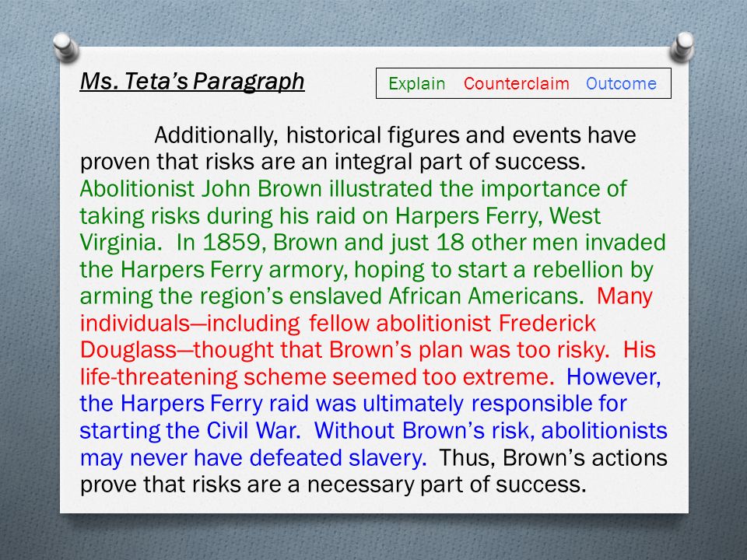The image size is (747, 560).
Task: Click the left pushpin on the note
Action: (65, 47)
